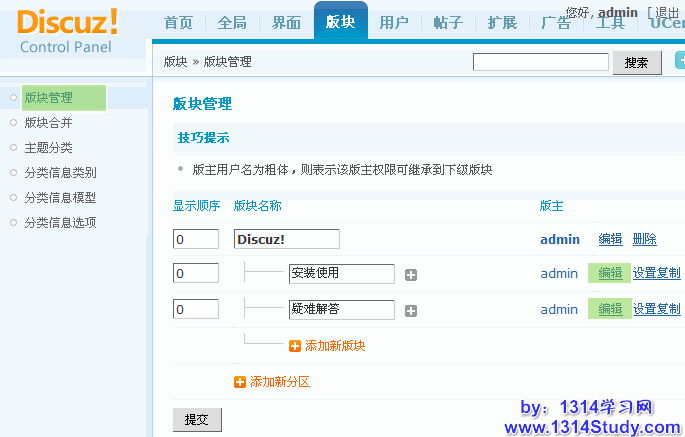The height and width of the screenshot is (437, 685).
Task: Click the 疑难解答 forum name field
Action: [x=342, y=309]
